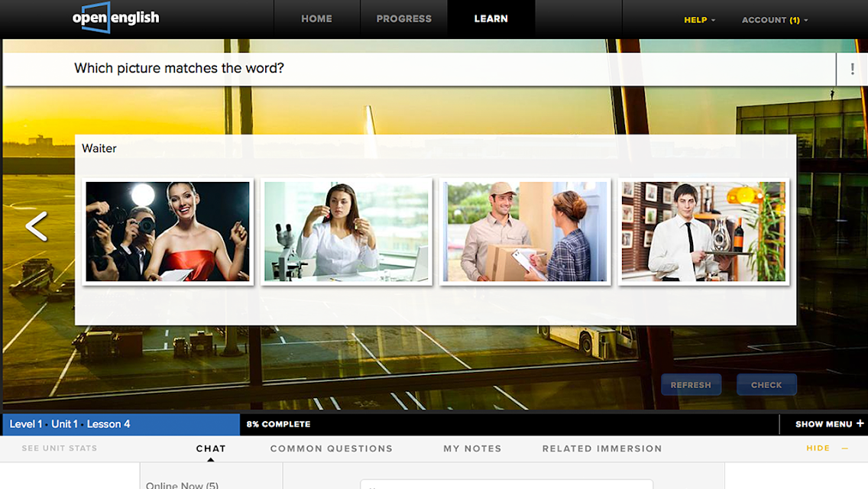
Task: Open the My Notes tab
Action: point(472,449)
